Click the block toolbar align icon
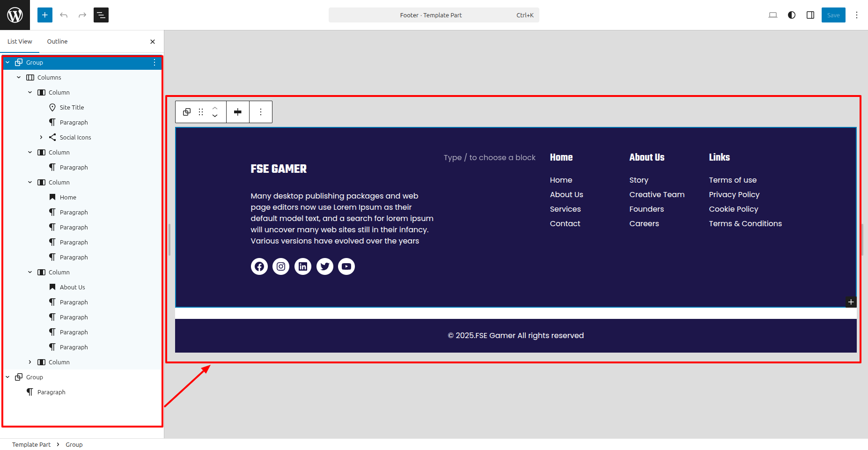The height and width of the screenshot is (450, 868). coord(238,112)
